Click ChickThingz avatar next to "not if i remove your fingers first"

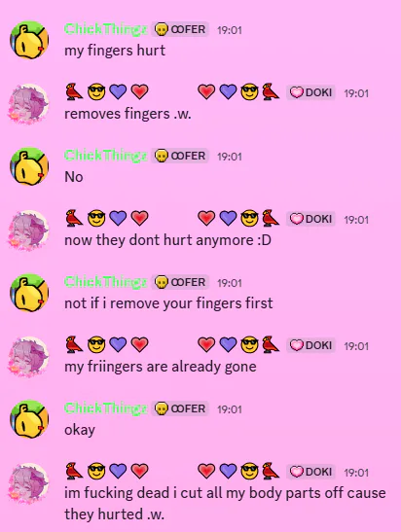(x=29, y=293)
